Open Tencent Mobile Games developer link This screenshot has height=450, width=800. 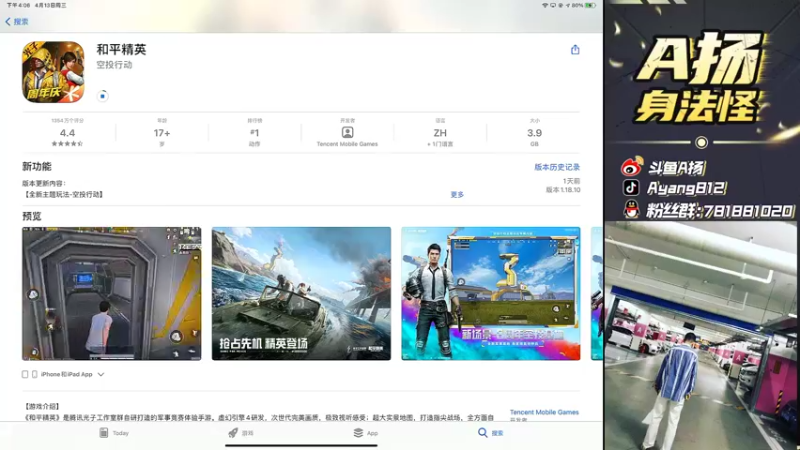pyautogui.click(x=544, y=412)
